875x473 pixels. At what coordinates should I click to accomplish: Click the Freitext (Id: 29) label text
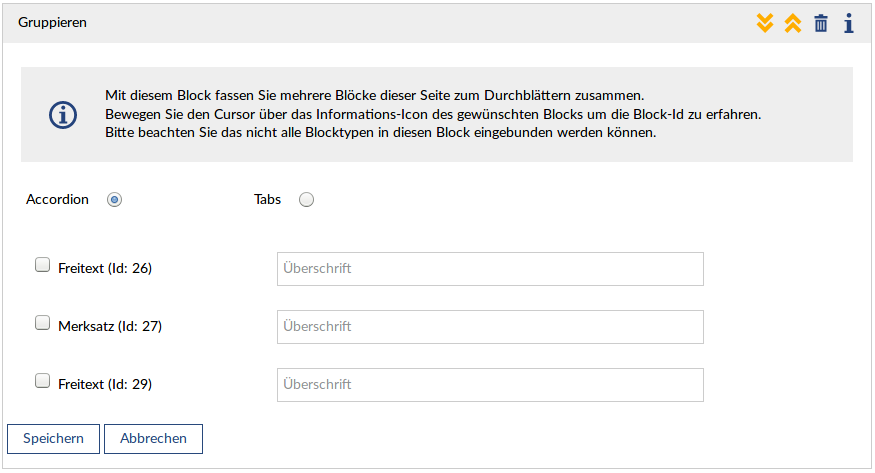pyautogui.click(x=105, y=384)
